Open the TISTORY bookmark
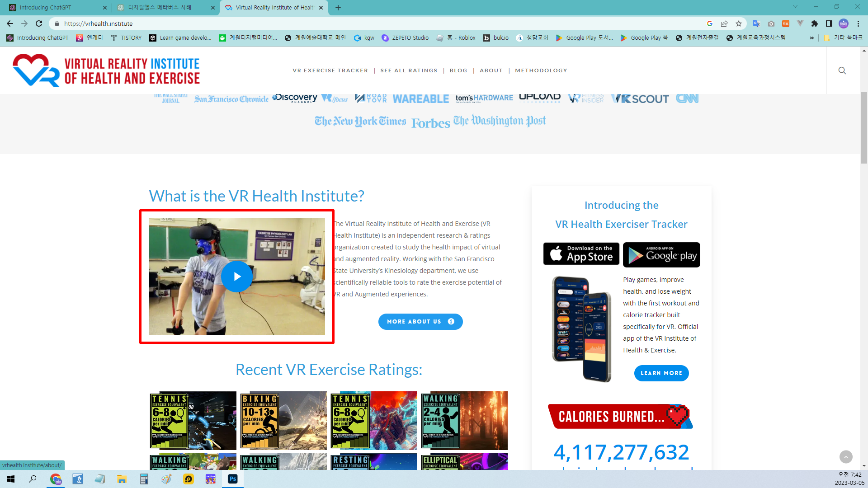The height and width of the screenshot is (488, 868). (126, 38)
